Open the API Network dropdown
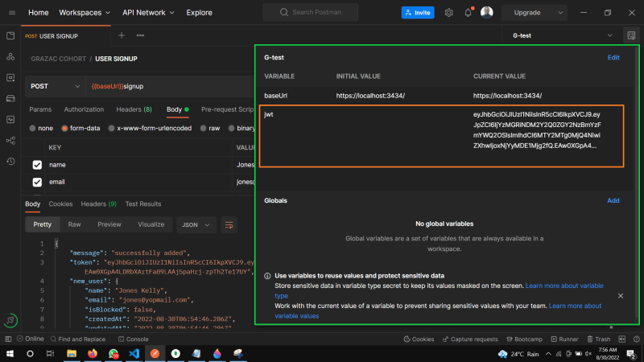 point(148,13)
